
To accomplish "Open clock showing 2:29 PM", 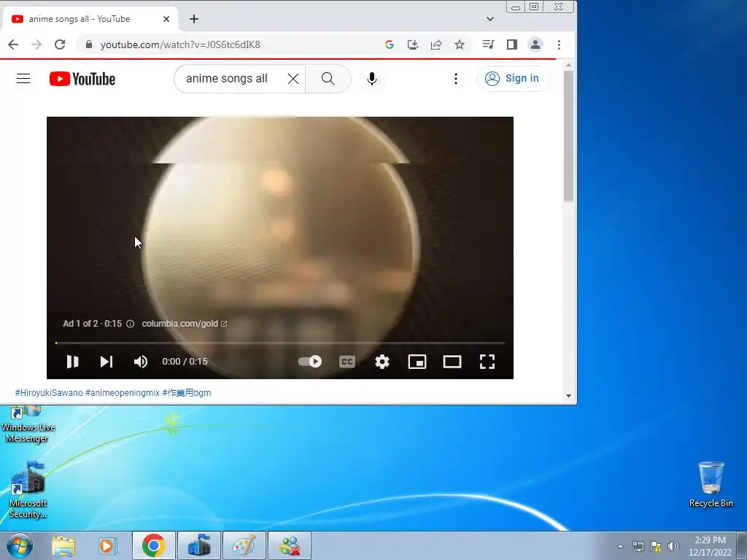I will pos(710,546).
